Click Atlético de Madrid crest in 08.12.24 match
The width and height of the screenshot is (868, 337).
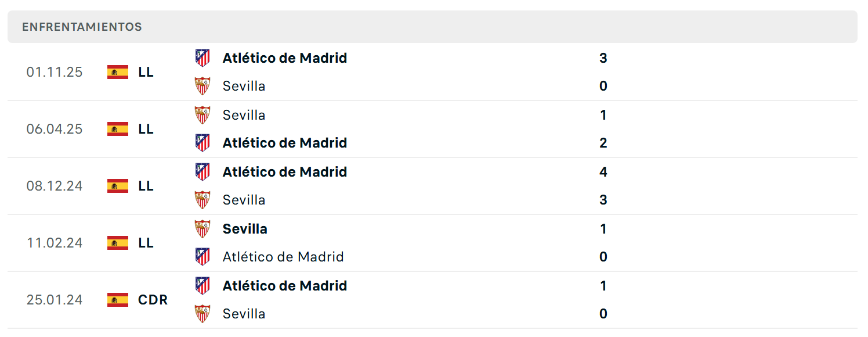202,171
